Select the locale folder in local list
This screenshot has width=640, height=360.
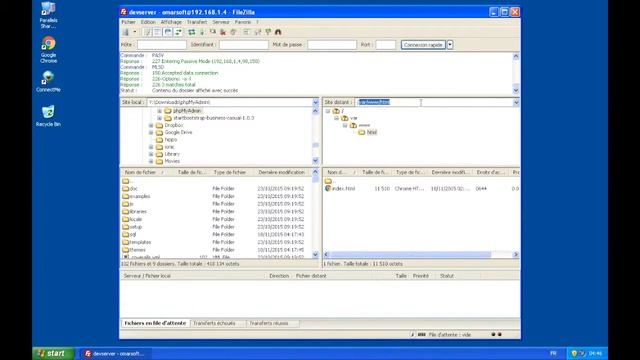(136, 219)
